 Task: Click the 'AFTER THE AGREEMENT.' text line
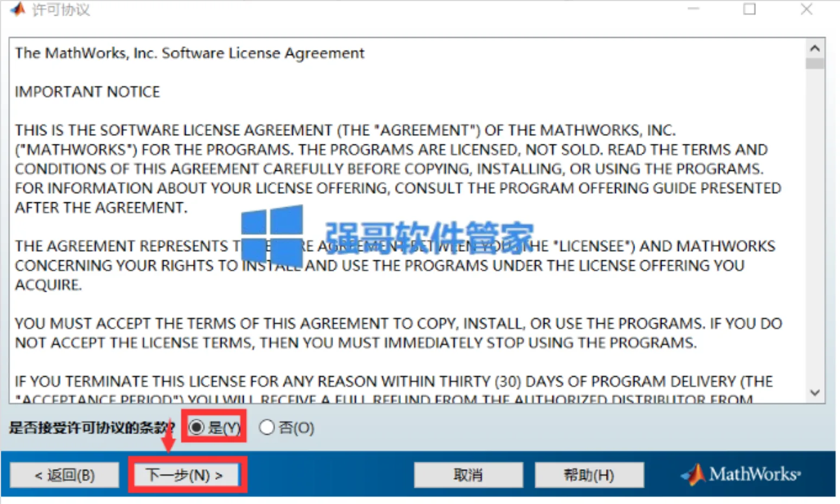[x=101, y=207]
